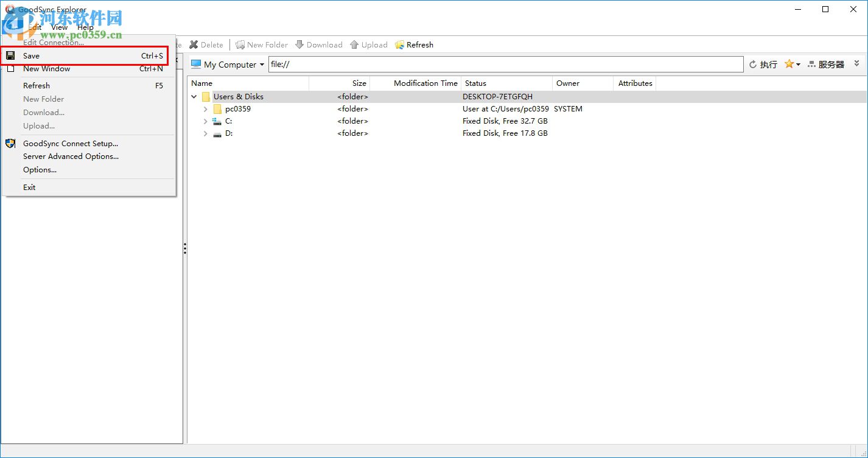Expand the toolbar overflow double chevron
This screenshot has height=458, width=868.
857,63
